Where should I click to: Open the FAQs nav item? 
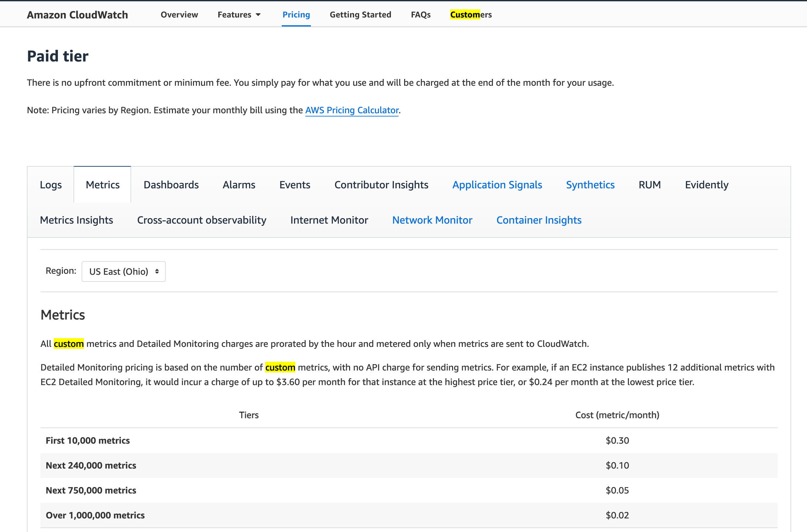[x=421, y=15]
